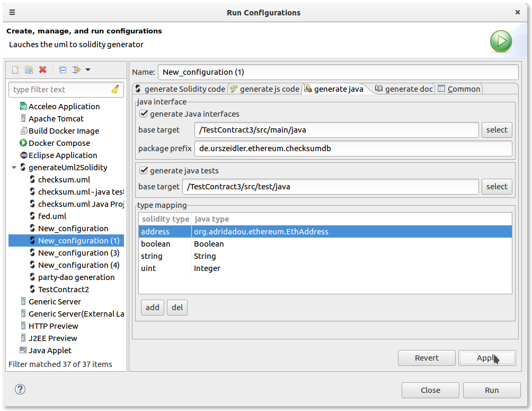Click the green Run banner icon

[x=501, y=41]
